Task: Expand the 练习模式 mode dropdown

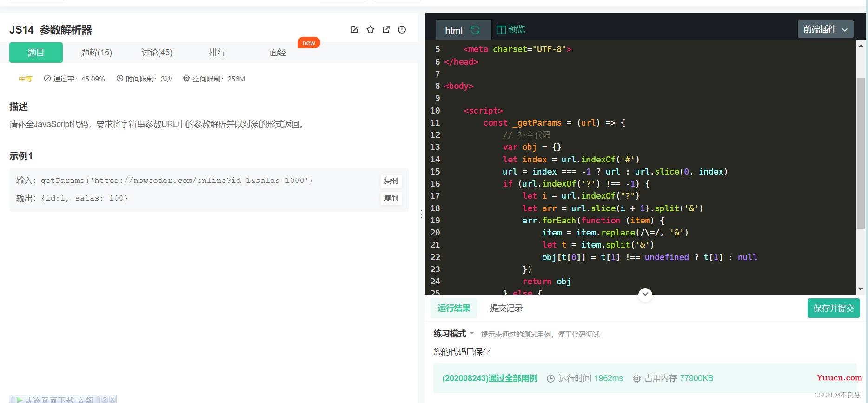Action: point(472,333)
